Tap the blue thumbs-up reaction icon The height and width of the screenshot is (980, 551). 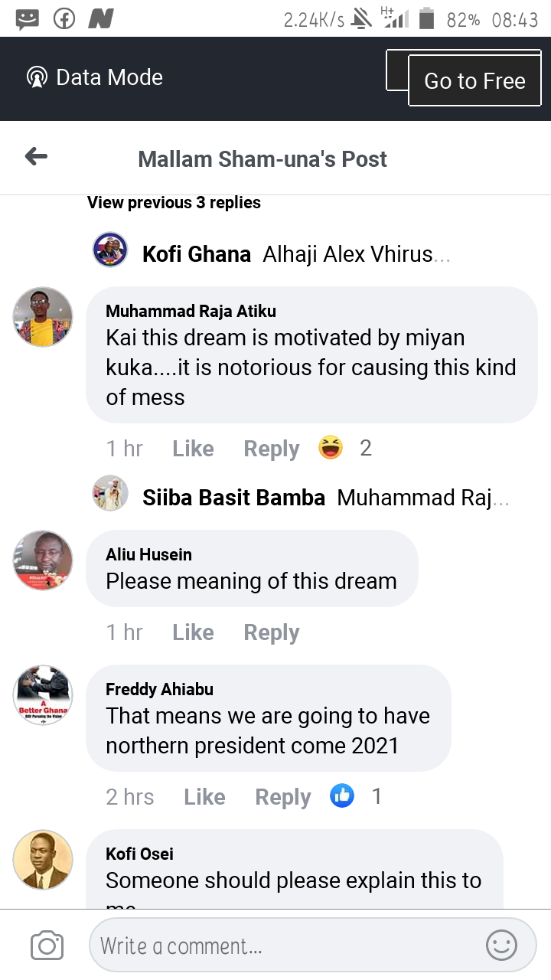pos(342,796)
